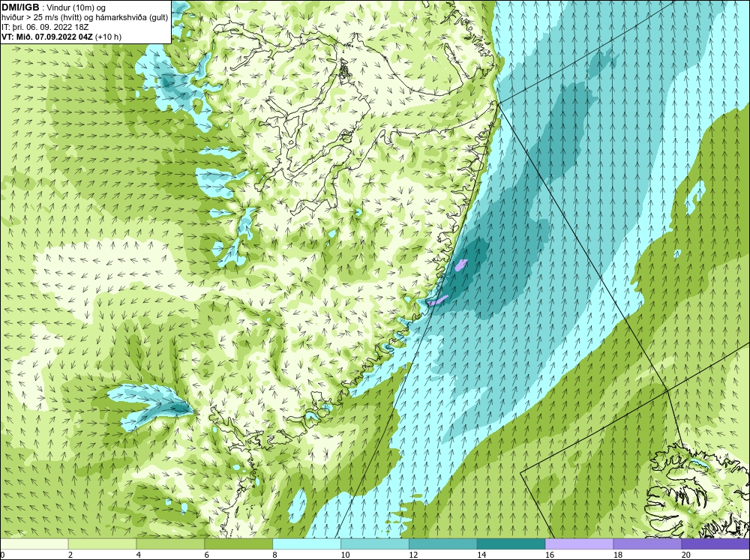750x560 pixels.
Task: Click the 8–10 m/s light cyan legend swatch
Action: click(307, 544)
